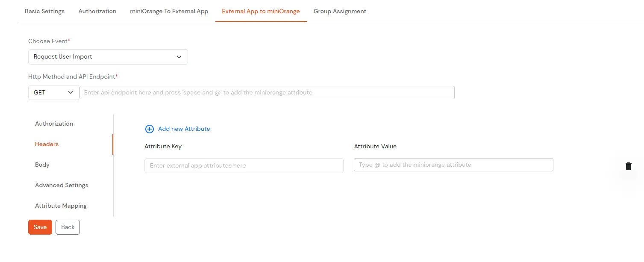Click the Attribute Value text box
The width and height of the screenshot is (644, 262).
(453, 165)
